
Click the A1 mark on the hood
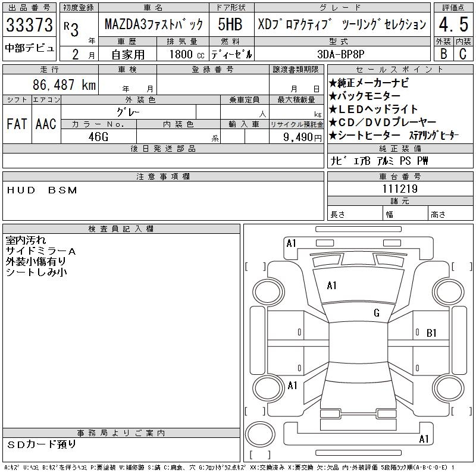point(331,286)
